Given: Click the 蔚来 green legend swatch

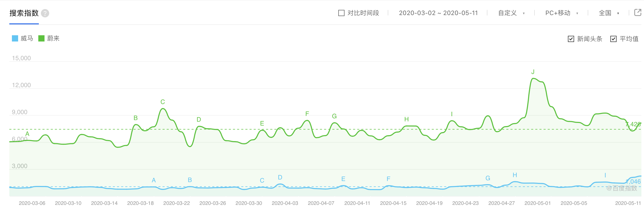Looking at the screenshot, I should tap(41, 38).
